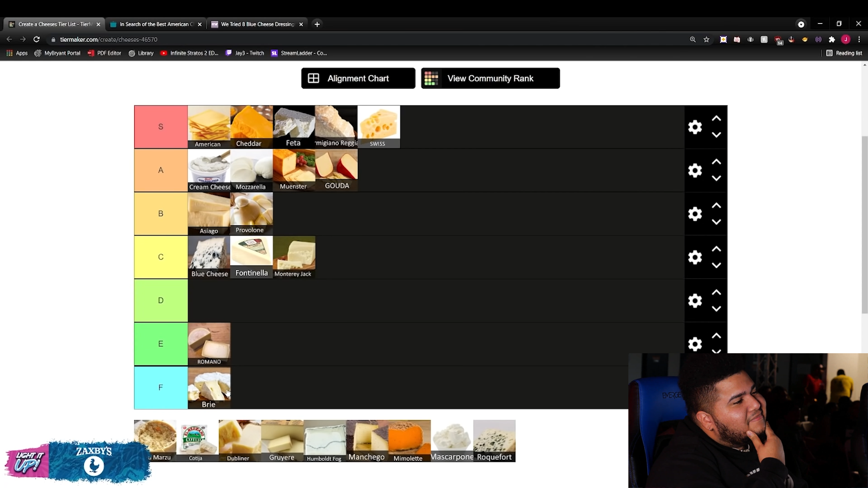Move S tier row up
The width and height of the screenshot is (868, 488).
click(x=716, y=118)
